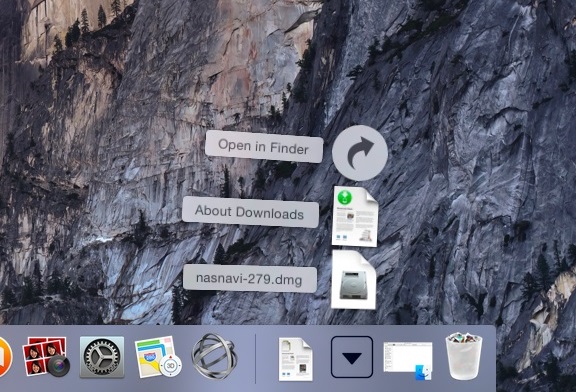The height and width of the screenshot is (392, 576).
Task: Open the nasnavi-279.dmg disk image icon
Action: click(x=353, y=280)
